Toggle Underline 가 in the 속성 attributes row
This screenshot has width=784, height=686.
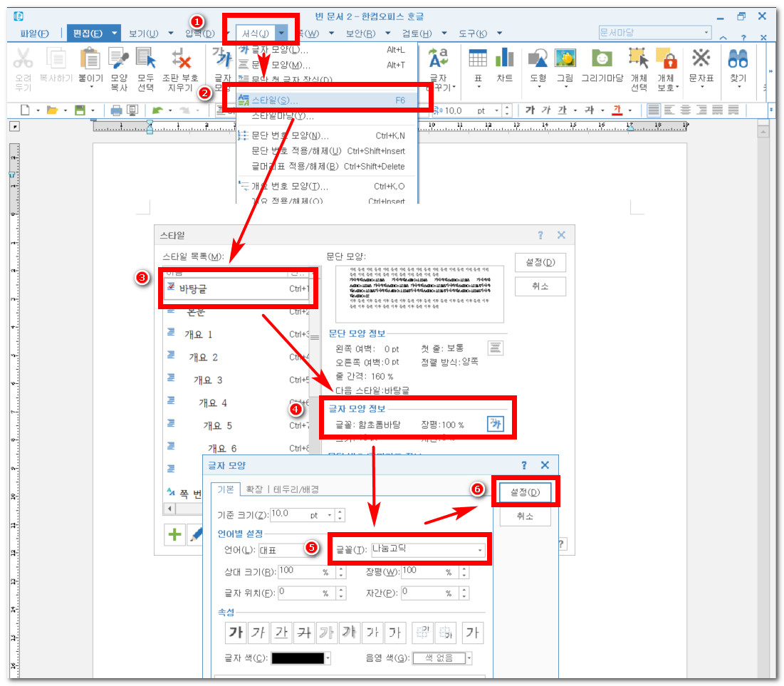coord(281,633)
